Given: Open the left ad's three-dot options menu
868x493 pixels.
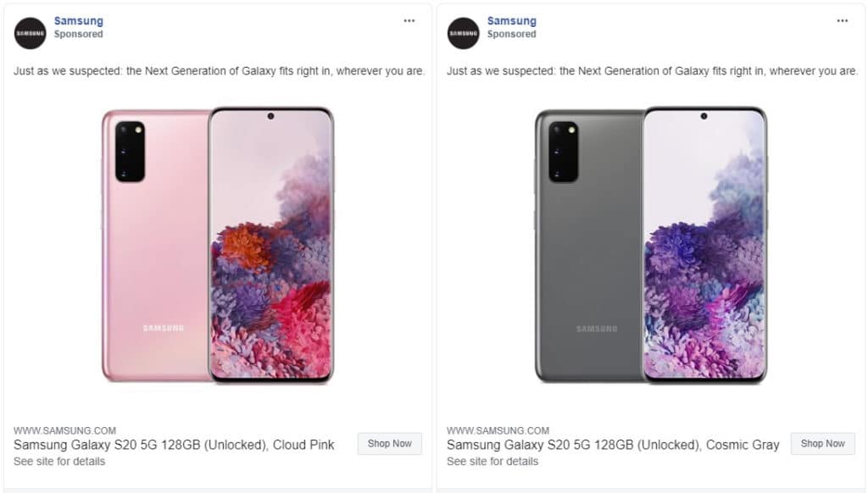Looking at the screenshot, I should [x=409, y=21].
